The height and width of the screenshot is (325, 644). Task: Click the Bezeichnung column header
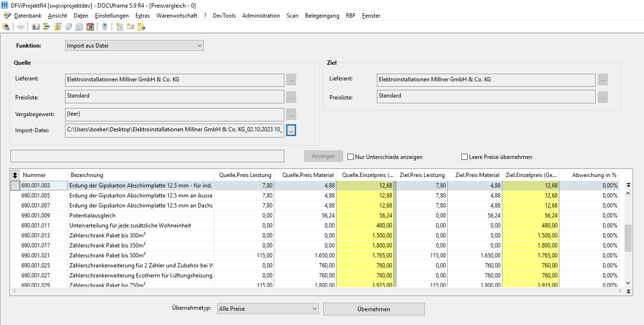pos(141,175)
